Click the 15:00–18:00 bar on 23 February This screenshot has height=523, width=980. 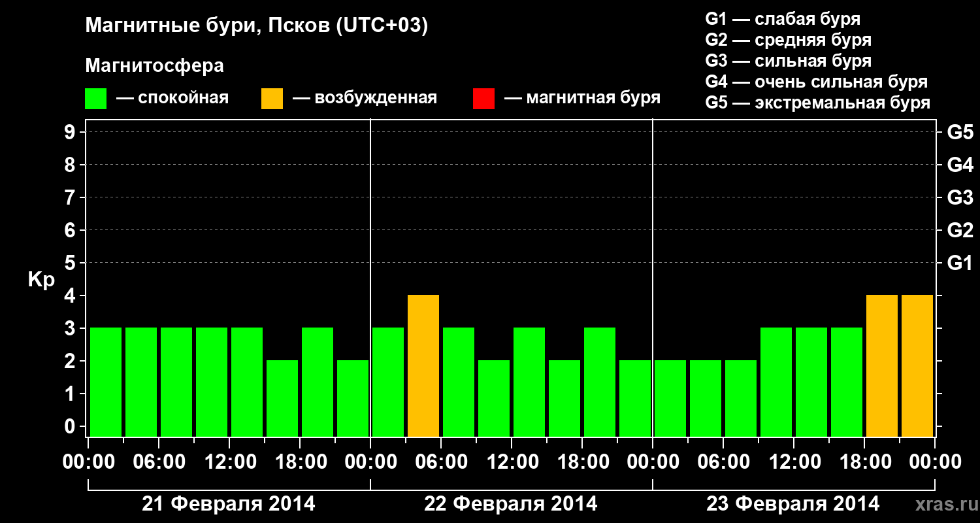[x=847, y=382]
